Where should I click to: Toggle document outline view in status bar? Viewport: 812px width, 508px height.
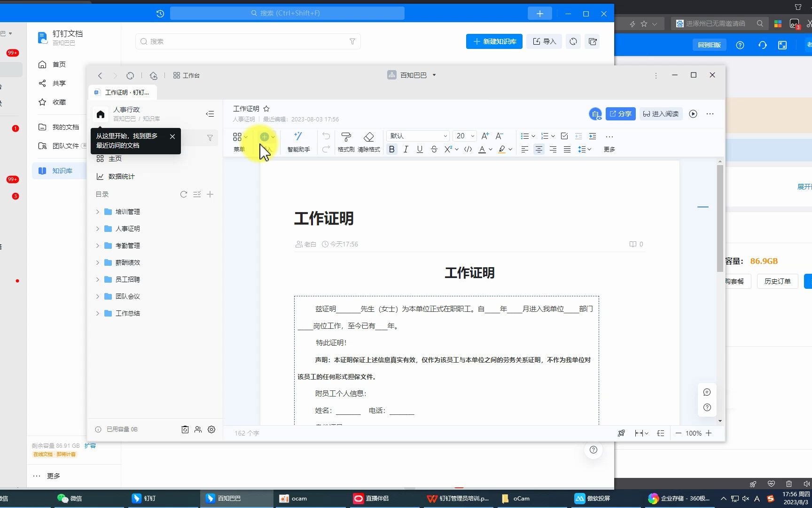[661, 433]
